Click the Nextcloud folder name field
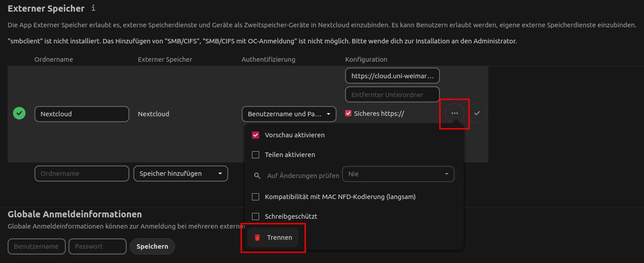 click(x=81, y=114)
